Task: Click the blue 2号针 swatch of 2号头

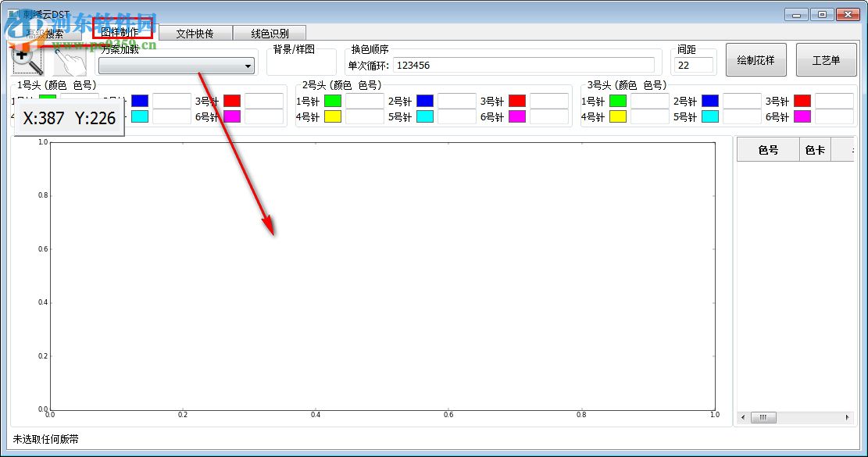Action: click(425, 100)
